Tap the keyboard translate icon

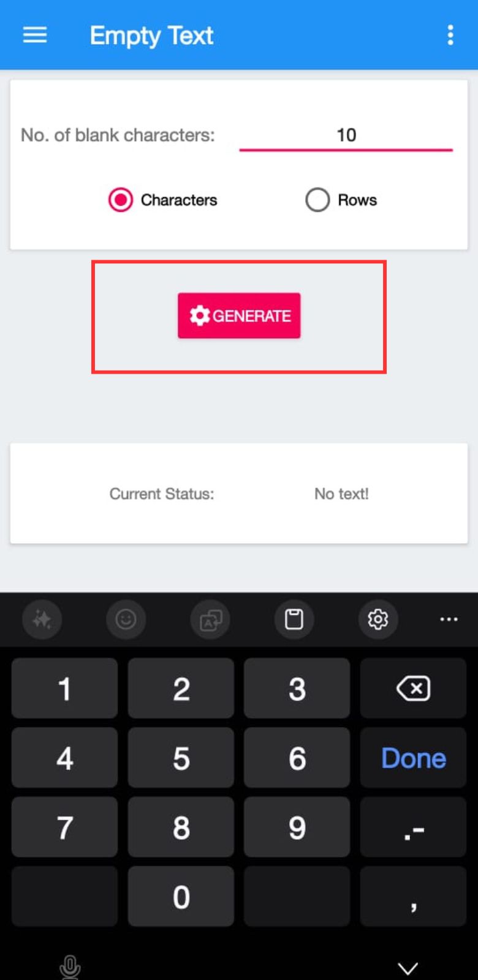tap(210, 620)
